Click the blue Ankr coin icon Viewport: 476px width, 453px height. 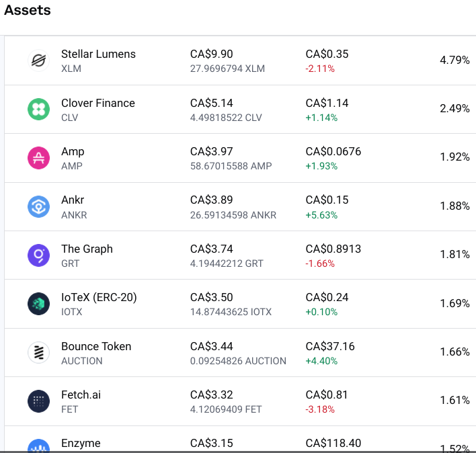pos(38,206)
